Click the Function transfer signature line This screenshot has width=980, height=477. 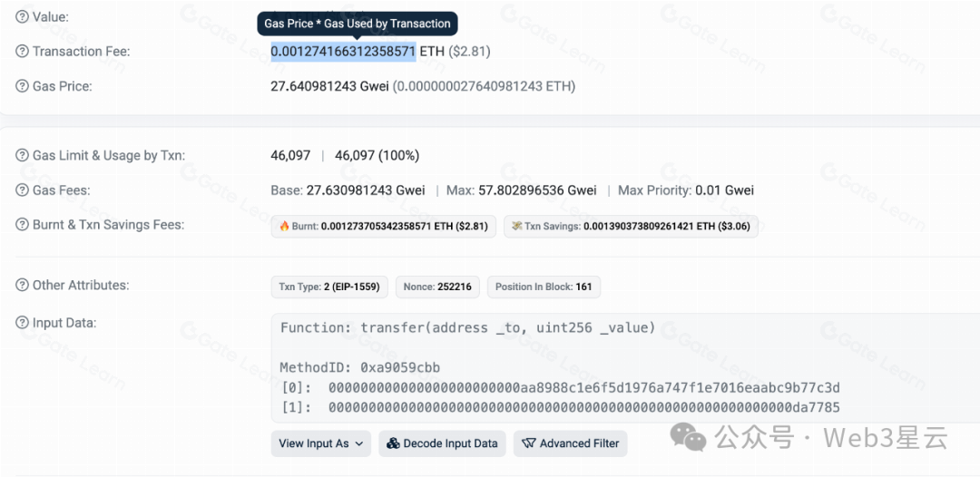[467, 327]
